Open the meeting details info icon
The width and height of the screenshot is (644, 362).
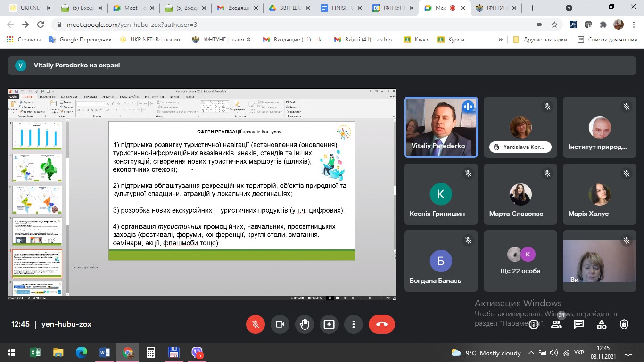pos(534,324)
